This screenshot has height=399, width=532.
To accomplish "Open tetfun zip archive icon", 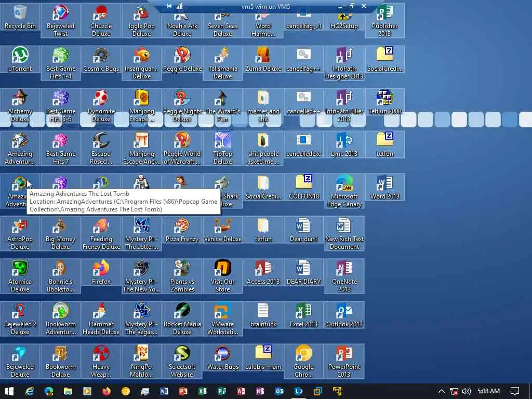I will tap(384, 144).
